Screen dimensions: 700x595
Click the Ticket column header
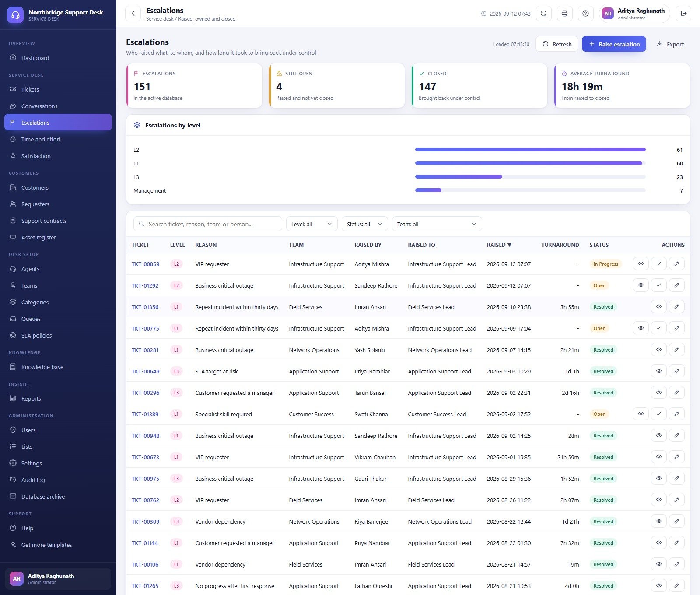click(140, 245)
